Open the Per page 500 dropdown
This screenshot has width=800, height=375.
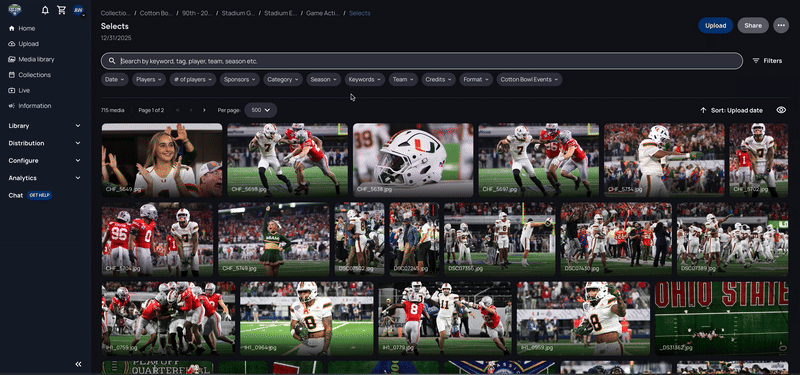tap(261, 110)
